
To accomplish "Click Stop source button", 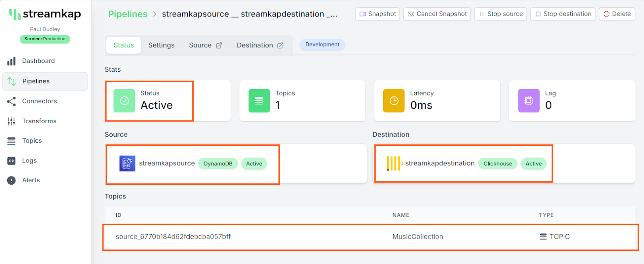I will tap(501, 14).
